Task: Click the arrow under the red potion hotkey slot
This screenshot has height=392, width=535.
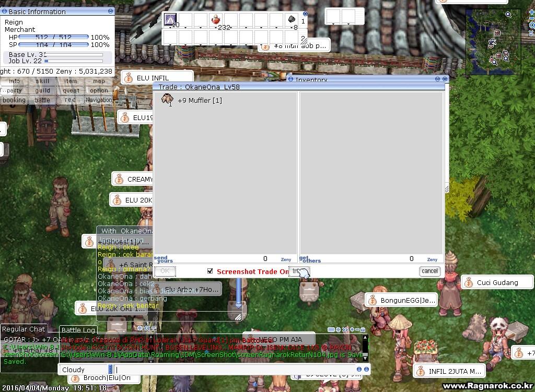Action: tap(216, 27)
